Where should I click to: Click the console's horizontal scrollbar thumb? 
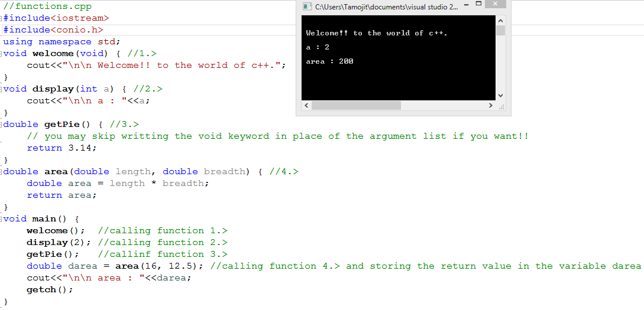[x=356, y=105]
